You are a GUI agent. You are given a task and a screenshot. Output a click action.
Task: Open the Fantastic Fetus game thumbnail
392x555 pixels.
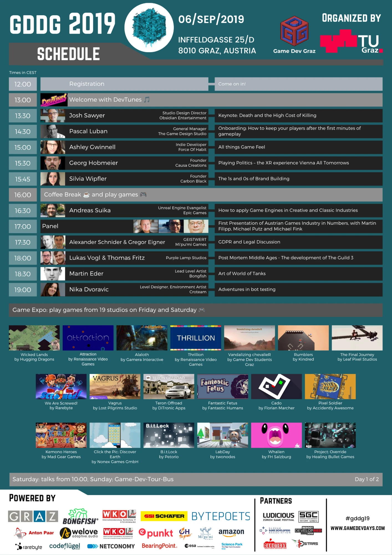(223, 386)
